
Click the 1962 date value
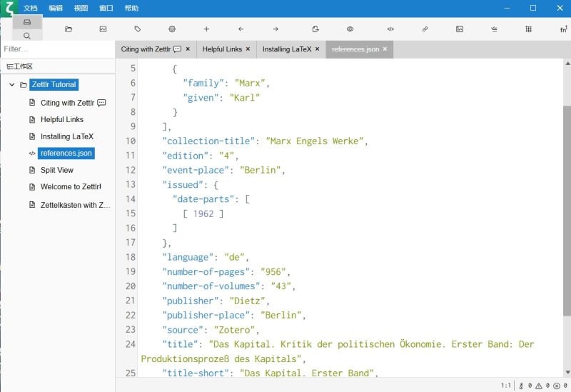pyautogui.click(x=203, y=214)
